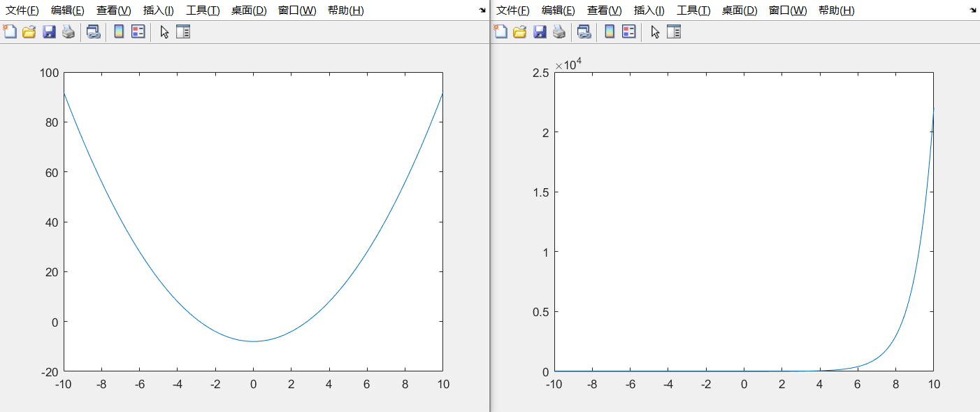
Task: Click dock arrow in left window menu bar
Action: click(x=482, y=10)
